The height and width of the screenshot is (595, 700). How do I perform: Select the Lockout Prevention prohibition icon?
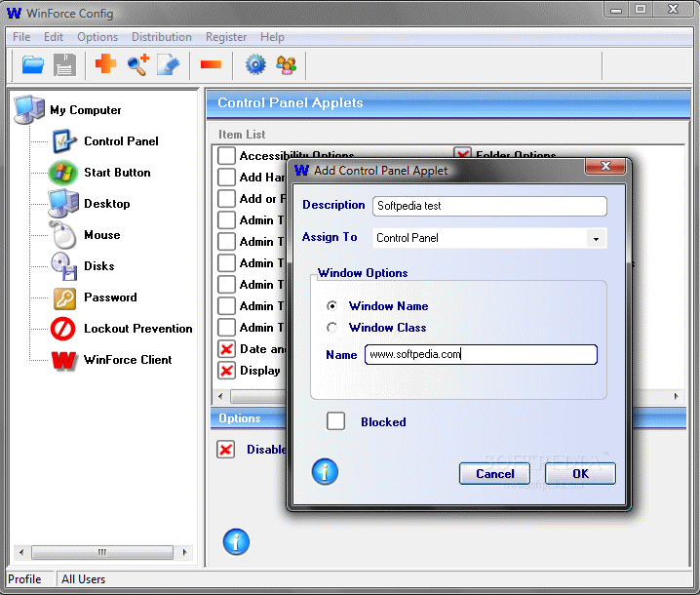[x=63, y=329]
